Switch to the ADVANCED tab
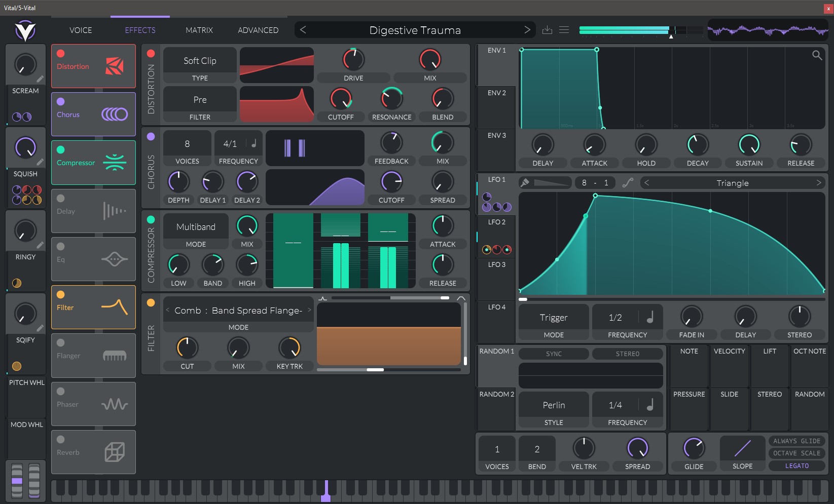834x504 pixels. coord(258,30)
